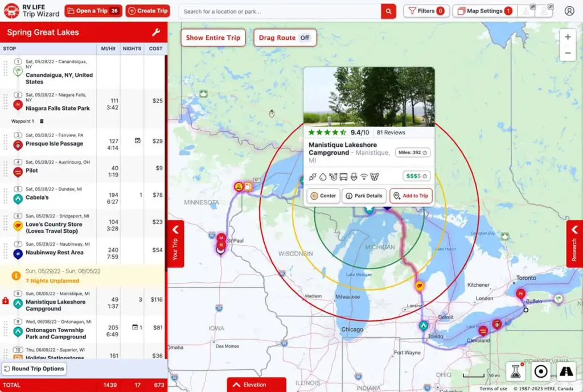The image size is (583, 392).
Task: Toggle the second hidden map layer button
Action: click(544, 11)
